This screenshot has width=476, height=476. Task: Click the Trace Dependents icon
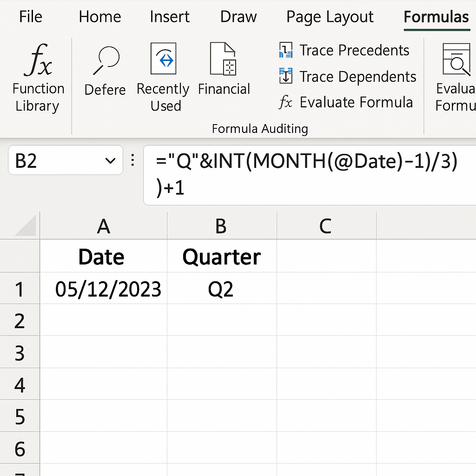285,76
